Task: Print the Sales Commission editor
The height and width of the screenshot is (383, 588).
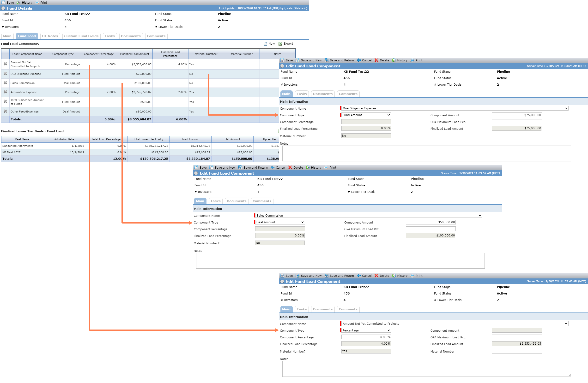Action: (330, 168)
